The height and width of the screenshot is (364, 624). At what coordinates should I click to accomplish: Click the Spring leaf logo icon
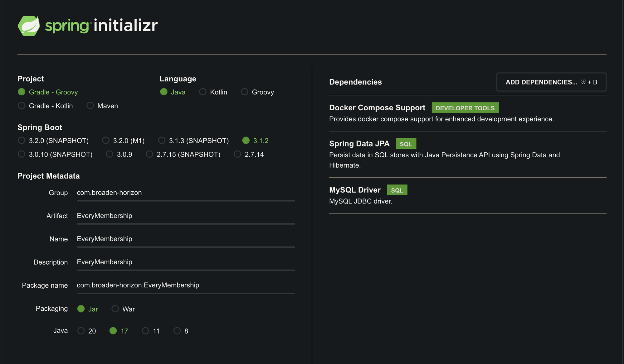29,26
